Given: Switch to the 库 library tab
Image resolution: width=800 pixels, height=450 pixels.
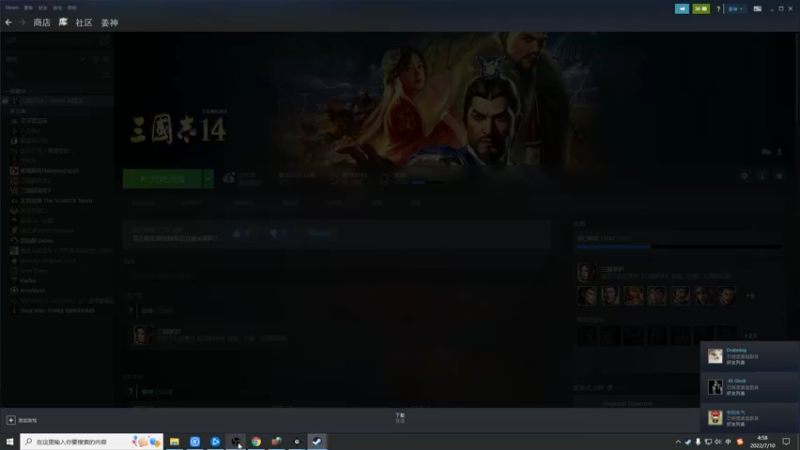Looking at the screenshot, I should [63, 22].
